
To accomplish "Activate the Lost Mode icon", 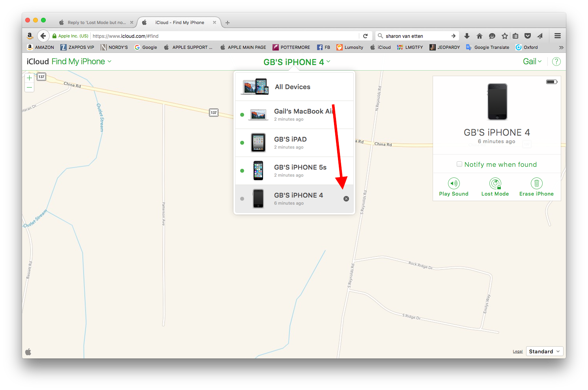I will (495, 183).
